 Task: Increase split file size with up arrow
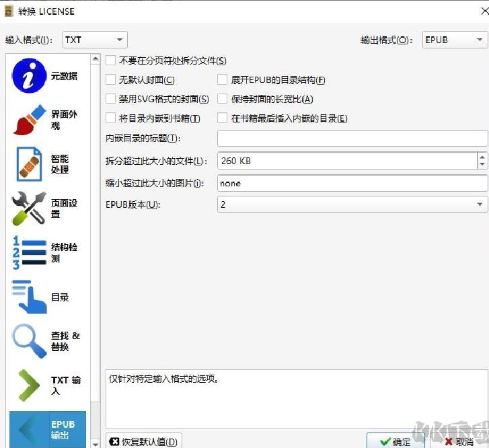(x=482, y=157)
